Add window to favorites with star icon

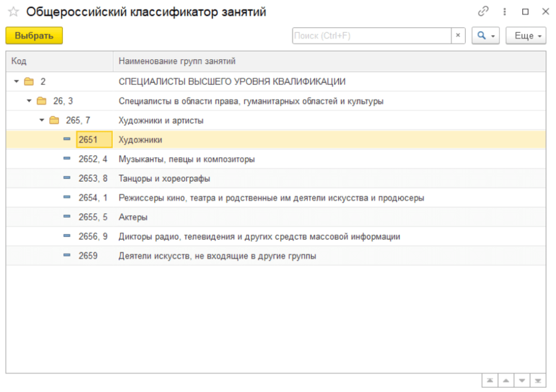point(14,12)
